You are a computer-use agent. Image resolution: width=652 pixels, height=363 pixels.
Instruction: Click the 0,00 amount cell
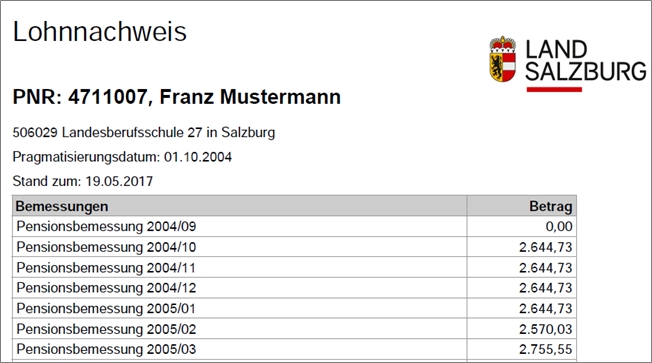click(522, 227)
